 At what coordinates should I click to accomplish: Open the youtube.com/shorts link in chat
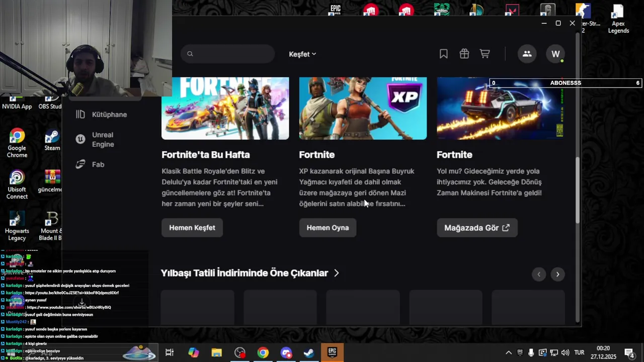(69, 307)
